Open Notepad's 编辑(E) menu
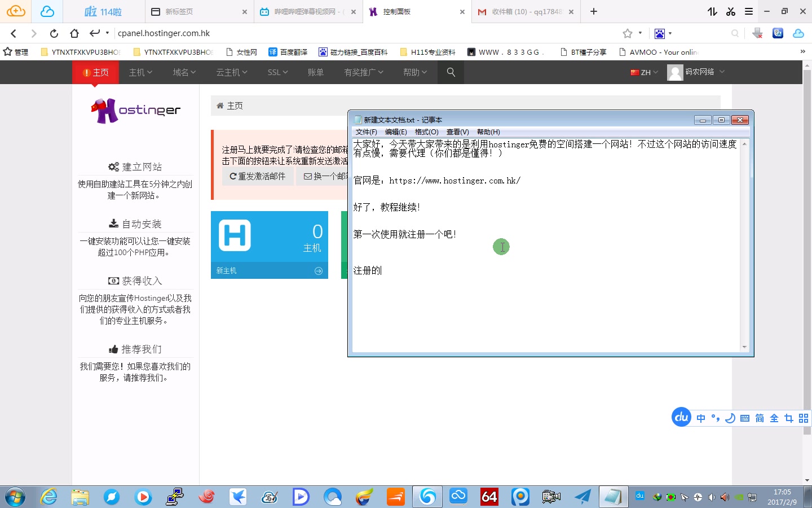 tap(396, 132)
